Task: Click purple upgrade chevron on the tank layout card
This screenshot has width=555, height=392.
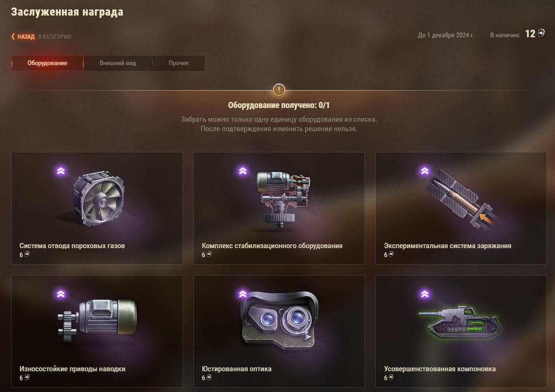Action: click(x=425, y=294)
